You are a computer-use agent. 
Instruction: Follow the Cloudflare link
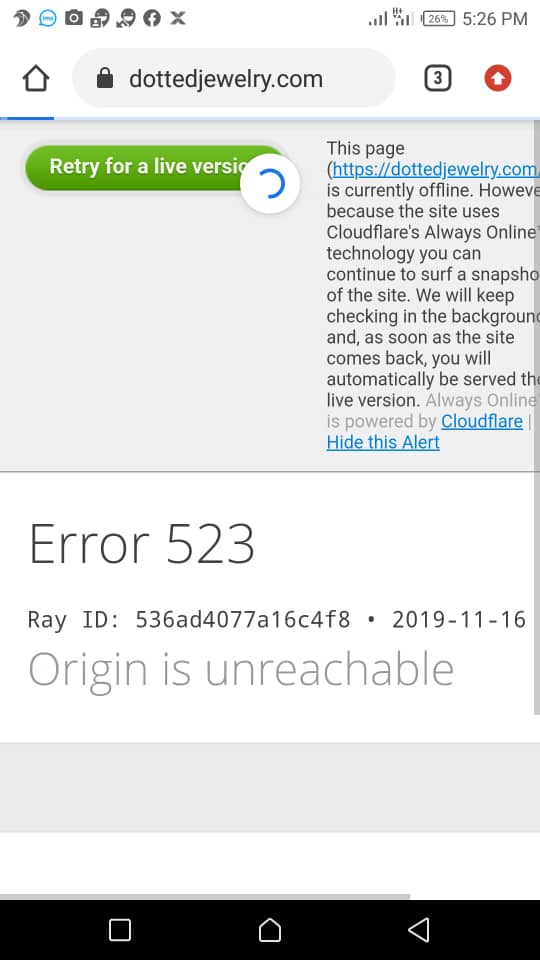(482, 421)
